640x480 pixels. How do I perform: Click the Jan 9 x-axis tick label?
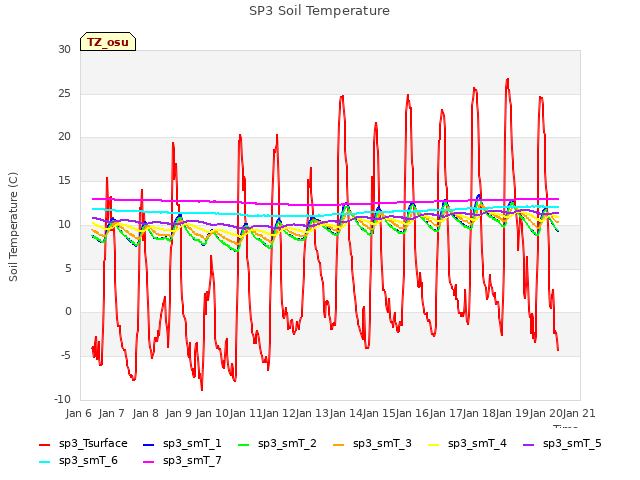178,413
